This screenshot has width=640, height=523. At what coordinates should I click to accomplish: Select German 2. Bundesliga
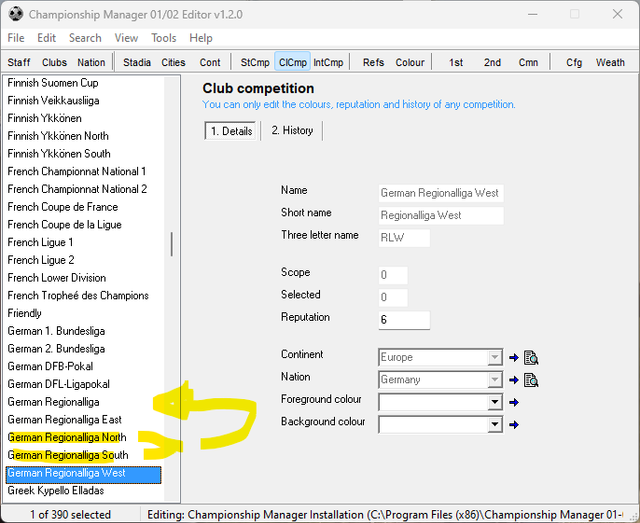click(x=56, y=349)
